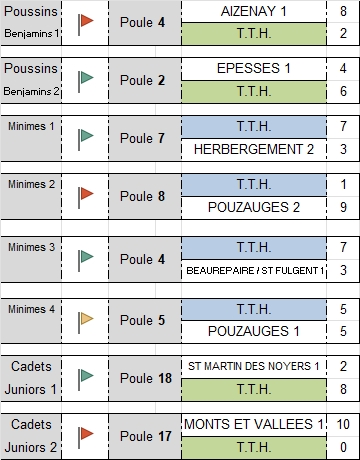The height and width of the screenshot is (460, 360).
Task: Click the blue T.T.H. cell in Minimes 4 row
Action: [254, 309]
